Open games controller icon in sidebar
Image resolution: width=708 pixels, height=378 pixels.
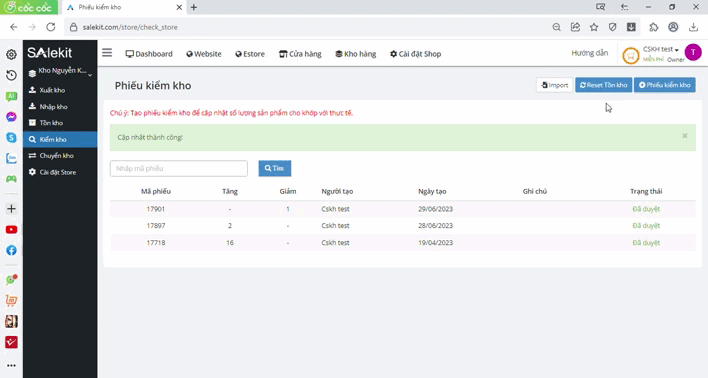11,179
